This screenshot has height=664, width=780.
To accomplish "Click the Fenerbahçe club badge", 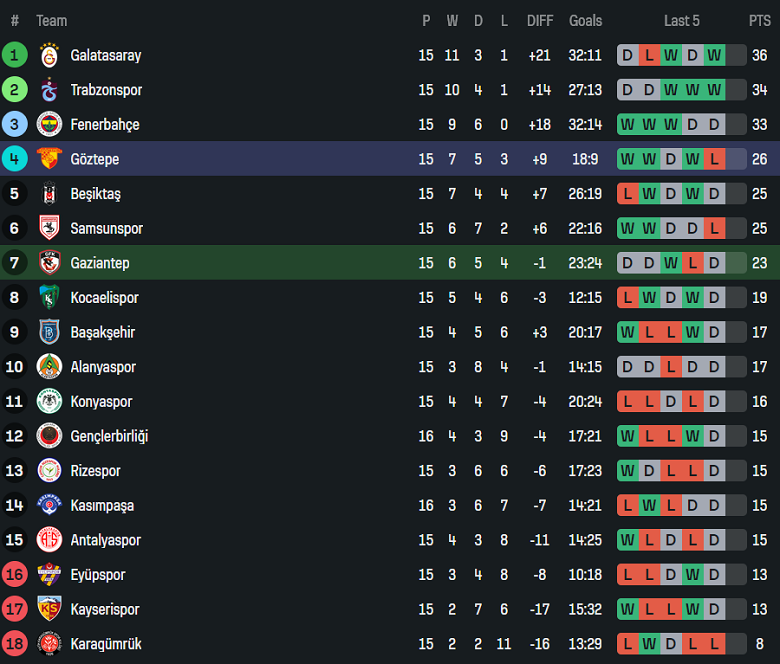I will (x=49, y=125).
